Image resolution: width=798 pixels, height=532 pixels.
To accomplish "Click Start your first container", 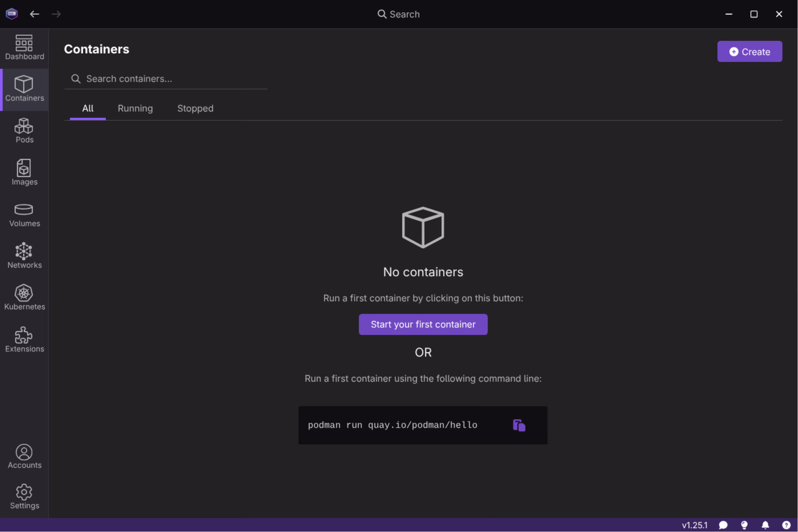I will (423, 325).
